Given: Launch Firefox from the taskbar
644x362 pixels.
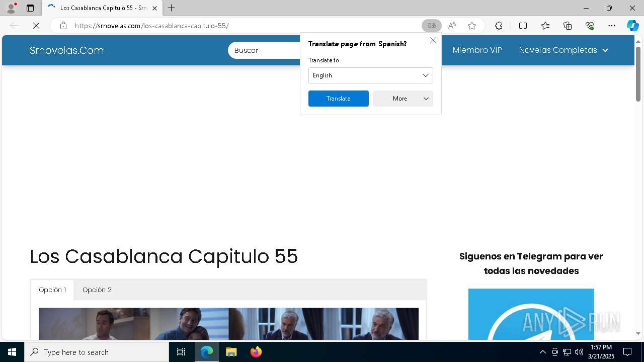Looking at the screenshot, I should [x=256, y=352].
